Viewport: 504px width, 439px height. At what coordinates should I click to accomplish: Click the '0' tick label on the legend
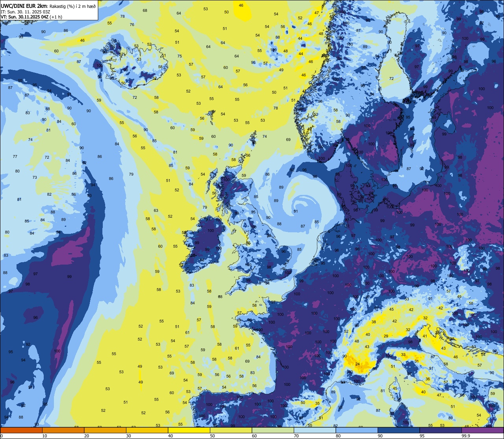pyautogui.click(x=2, y=436)
